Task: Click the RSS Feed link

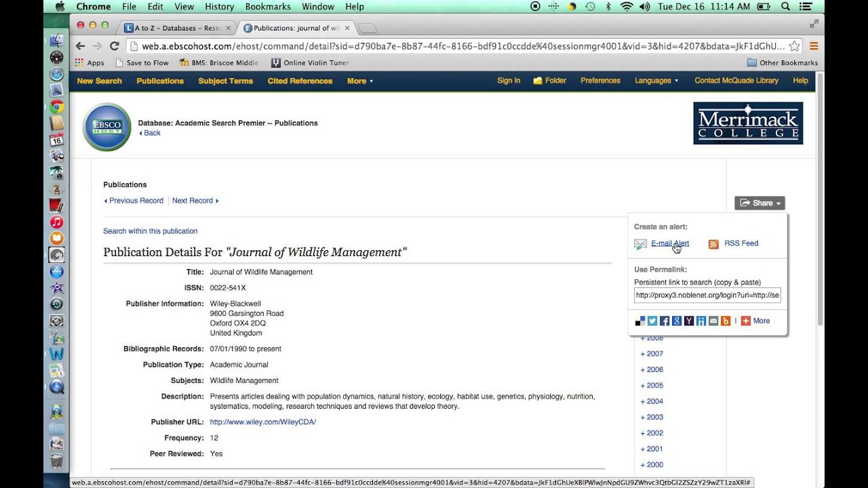Action: 741,243
